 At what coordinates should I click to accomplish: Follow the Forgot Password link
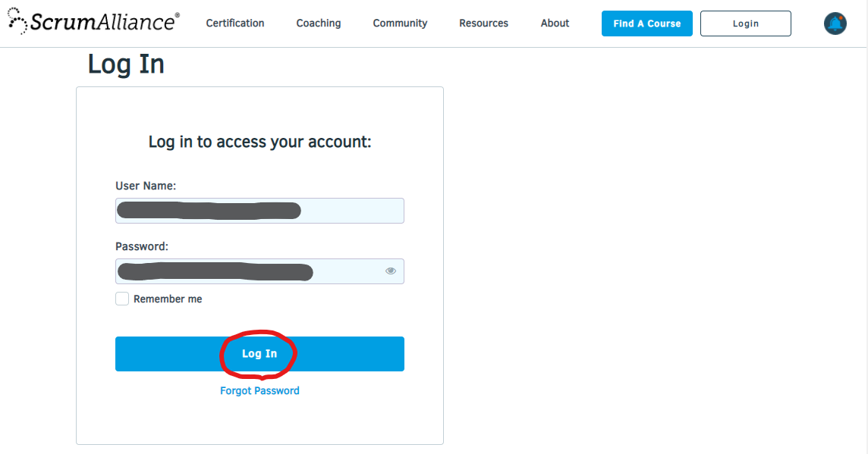tap(259, 391)
